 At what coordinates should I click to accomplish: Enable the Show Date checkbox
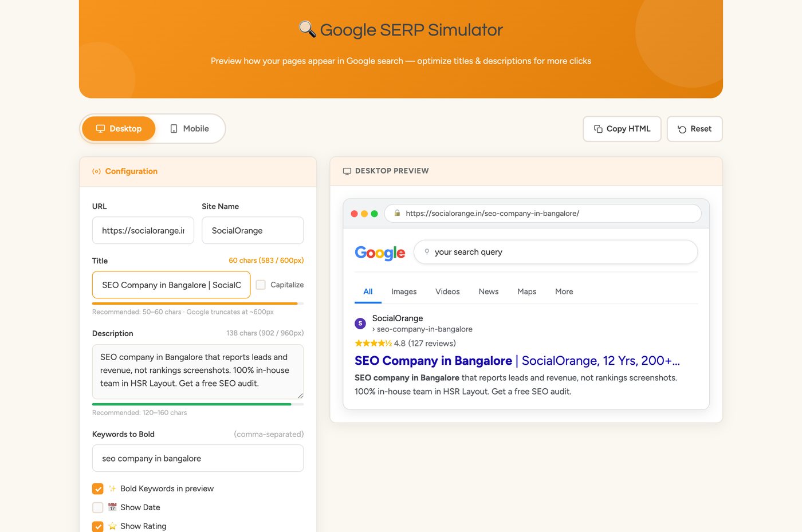point(98,507)
